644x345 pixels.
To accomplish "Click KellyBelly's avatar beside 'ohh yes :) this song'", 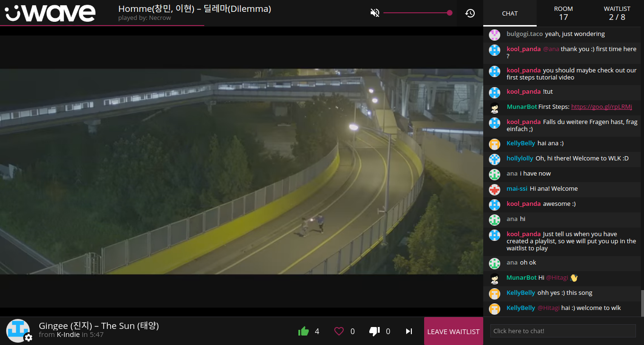I will pos(495,293).
